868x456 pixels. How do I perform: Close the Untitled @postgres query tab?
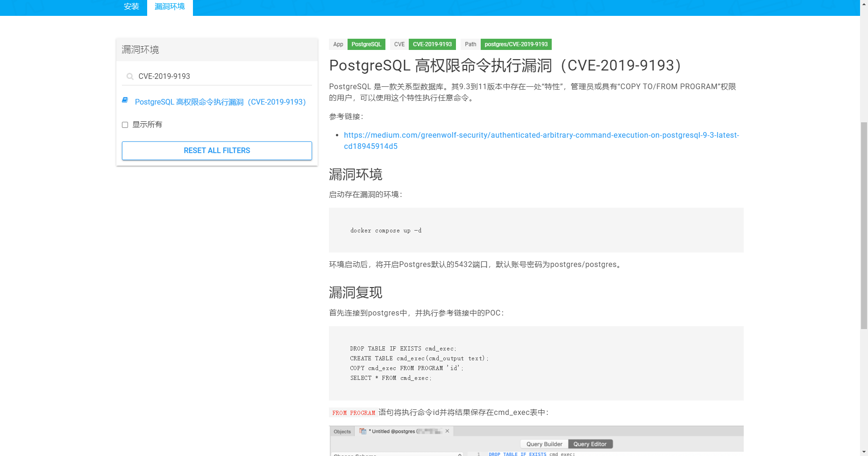point(448,431)
